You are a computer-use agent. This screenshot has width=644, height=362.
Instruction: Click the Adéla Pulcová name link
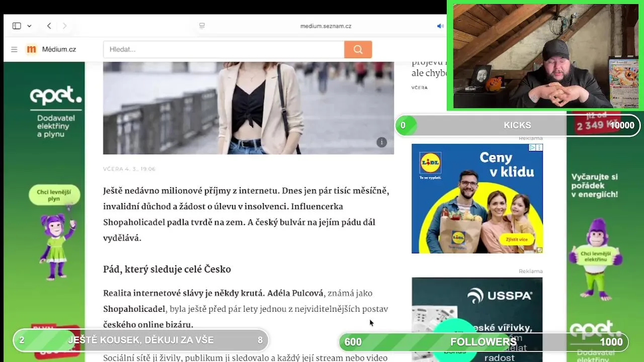[296, 293]
